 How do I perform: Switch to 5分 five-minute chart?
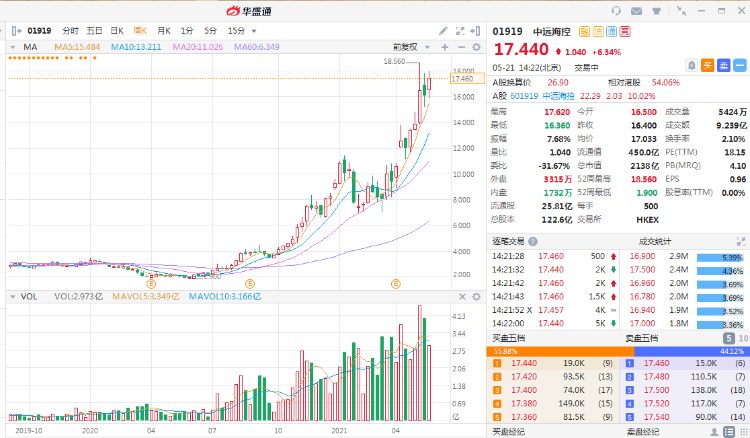click(x=210, y=31)
